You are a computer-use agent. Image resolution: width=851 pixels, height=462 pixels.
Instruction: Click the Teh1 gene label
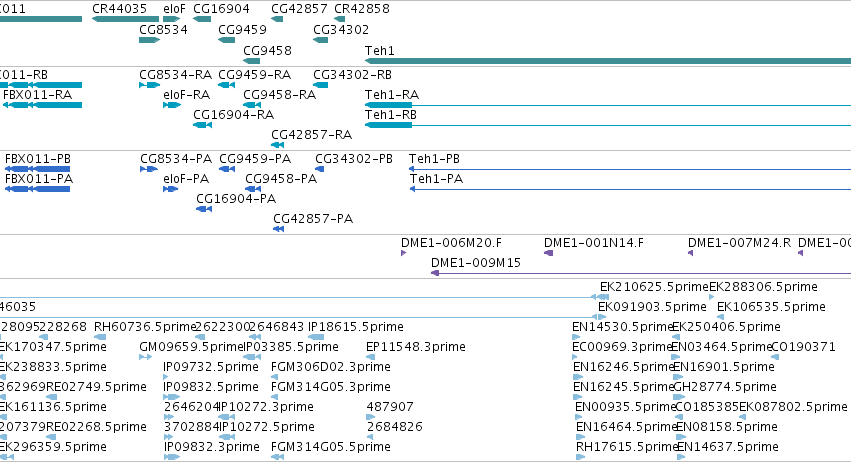[379, 50]
